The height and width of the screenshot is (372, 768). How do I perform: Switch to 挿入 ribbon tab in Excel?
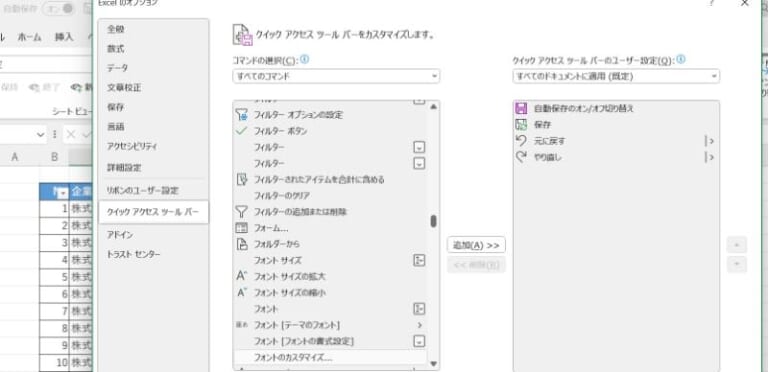64,37
